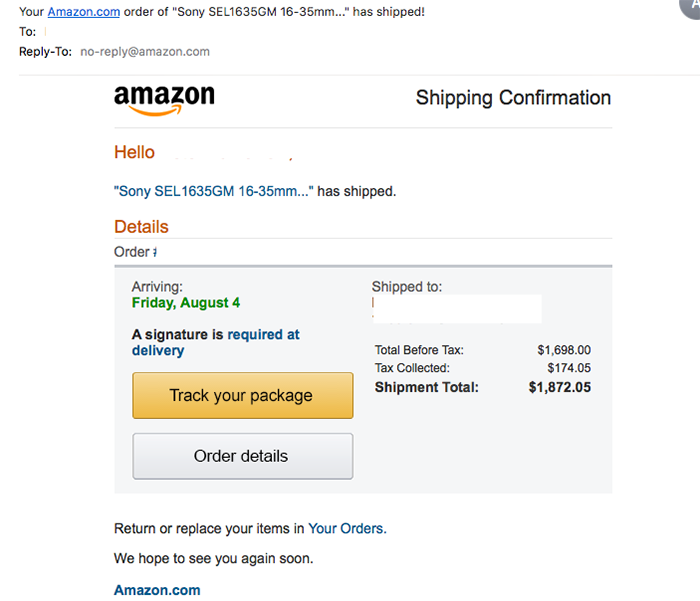Click the Tax Collected amount $174.05
This screenshot has width=700, height=601.
[x=569, y=368]
